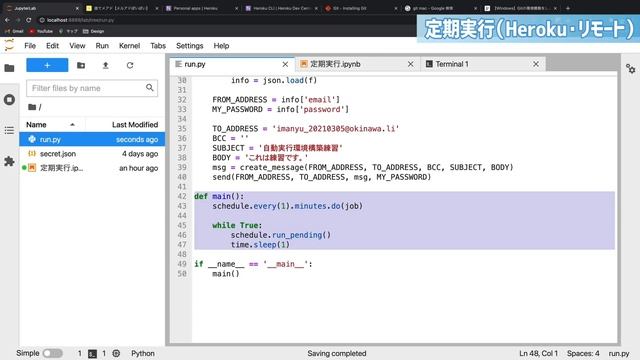Close the run.py tab
This screenshot has height=360, width=640.
click(x=285, y=64)
